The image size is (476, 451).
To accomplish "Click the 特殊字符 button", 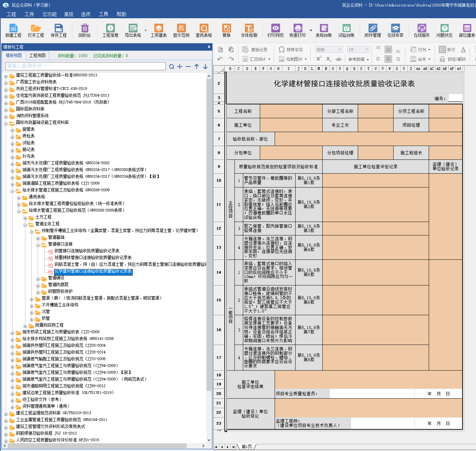I will click(x=291, y=50).
